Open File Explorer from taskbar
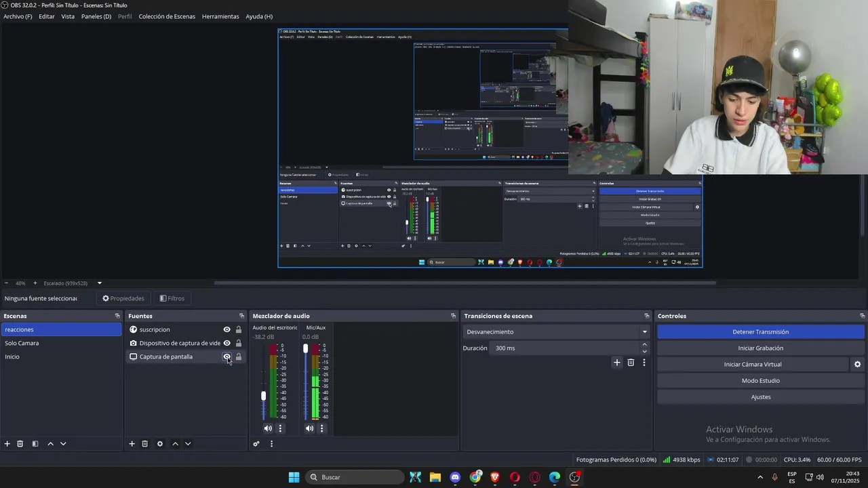Screen dimensions: 868x488 coord(435,477)
